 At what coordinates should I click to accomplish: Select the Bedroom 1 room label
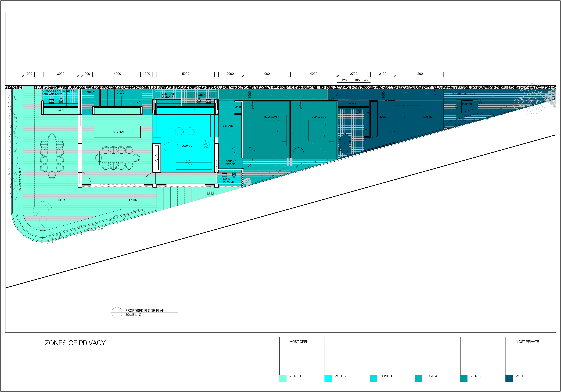click(x=271, y=117)
